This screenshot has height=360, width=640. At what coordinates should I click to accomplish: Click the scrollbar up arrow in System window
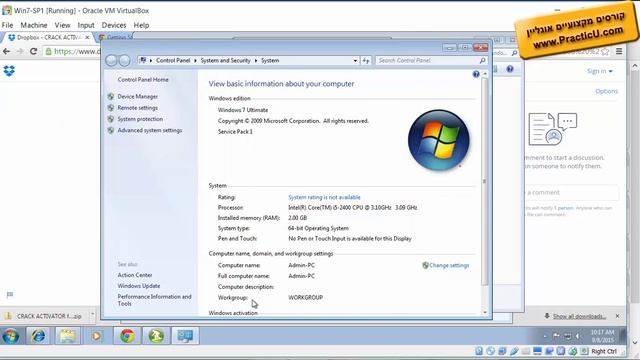pyautogui.click(x=485, y=74)
